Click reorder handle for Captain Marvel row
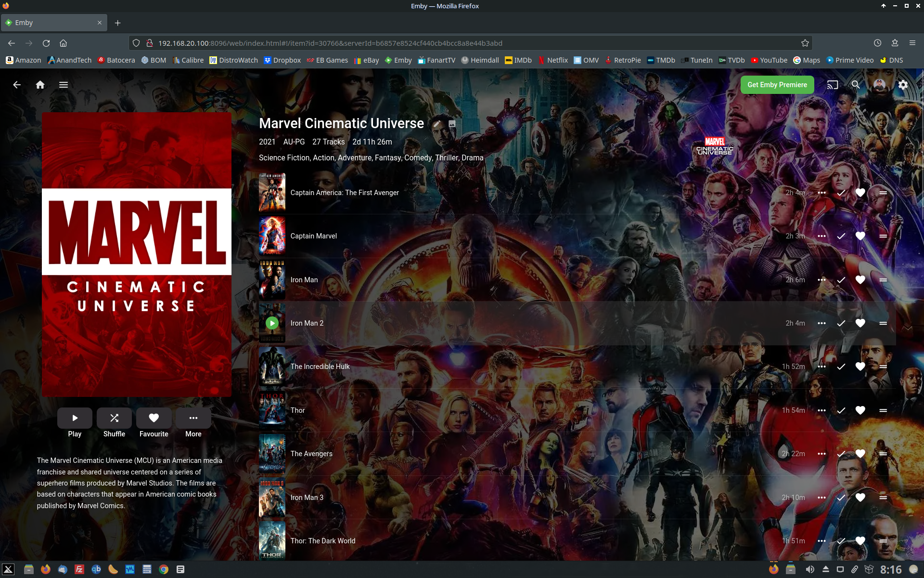924x578 pixels. (x=883, y=236)
